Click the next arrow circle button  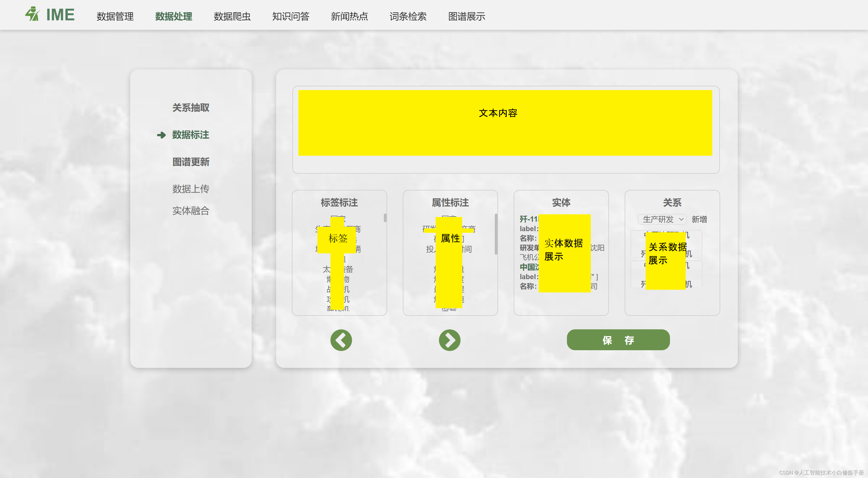[x=449, y=340]
